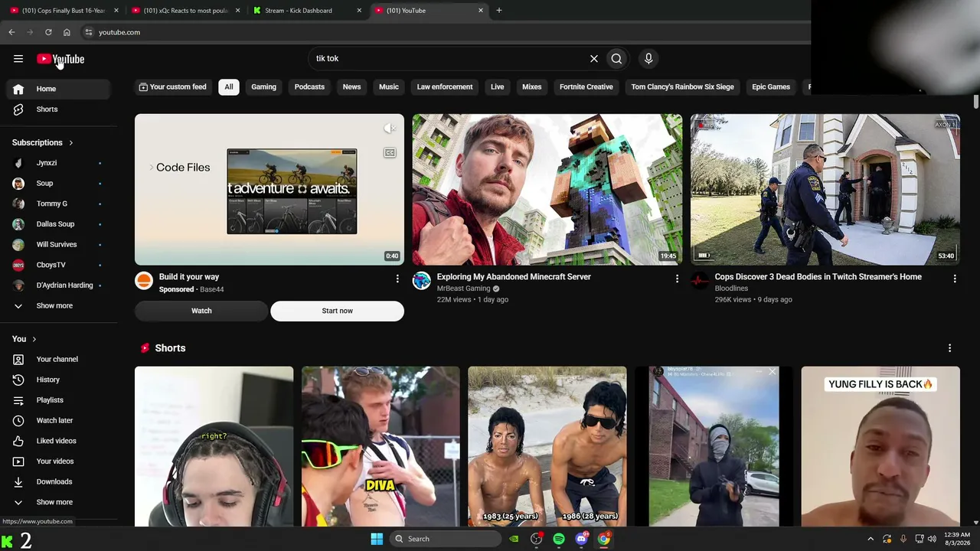
Task: Select the Gaming filter chip
Action: pos(263,87)
